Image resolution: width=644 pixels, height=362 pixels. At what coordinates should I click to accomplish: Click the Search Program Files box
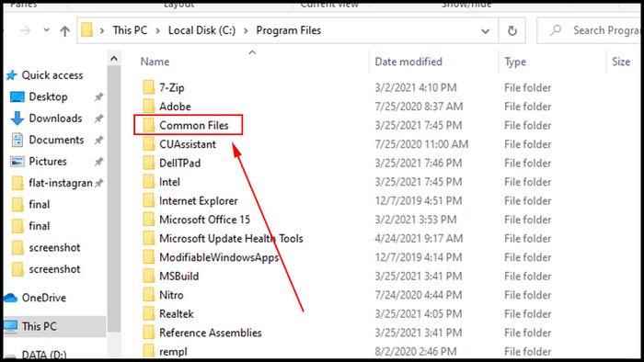pos(591,30)
